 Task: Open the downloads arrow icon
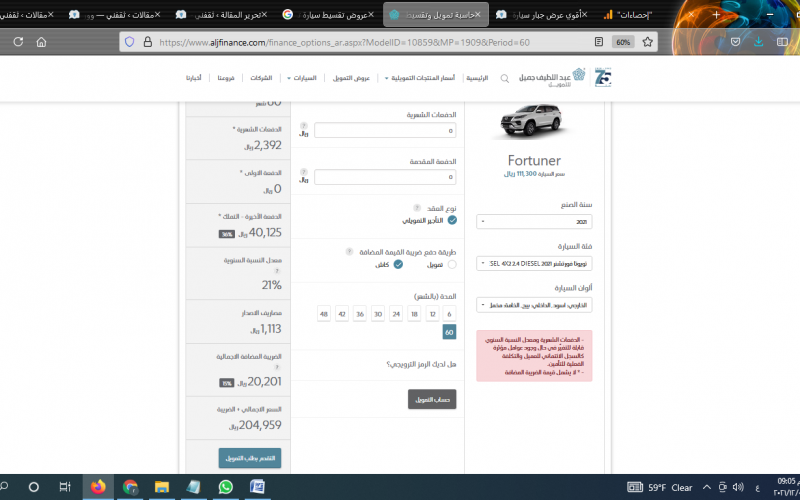point(759,42)
